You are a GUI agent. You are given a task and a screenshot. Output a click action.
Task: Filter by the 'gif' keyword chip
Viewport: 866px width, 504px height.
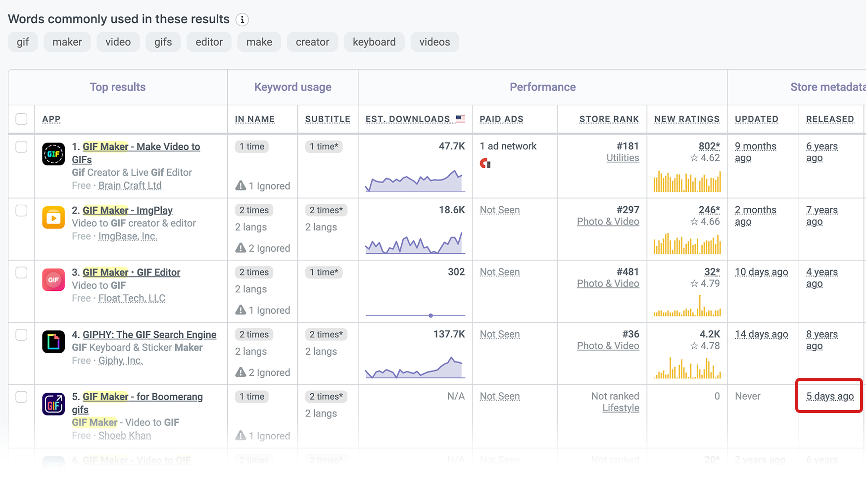23,42
